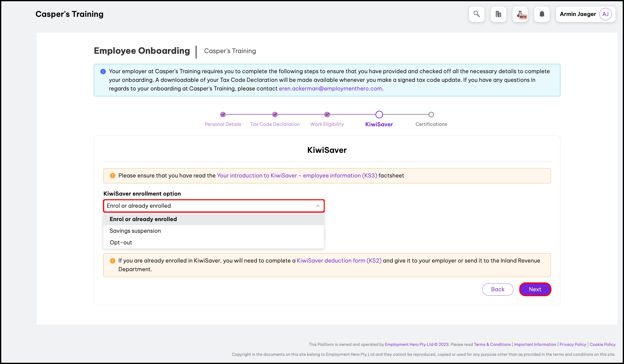Screen dimensions: 624x364
Task: Open KiwiSaver deduction form (KS2) link
Action: (339, 261)
